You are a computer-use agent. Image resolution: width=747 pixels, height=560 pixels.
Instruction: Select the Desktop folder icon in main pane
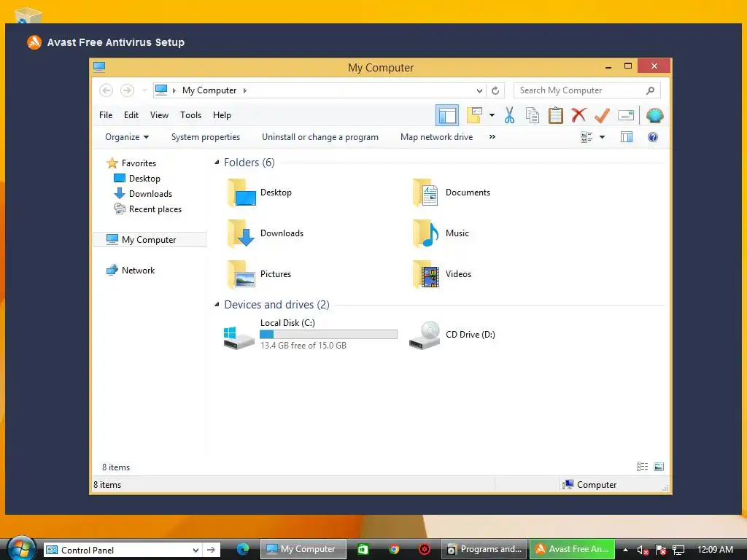242,192
